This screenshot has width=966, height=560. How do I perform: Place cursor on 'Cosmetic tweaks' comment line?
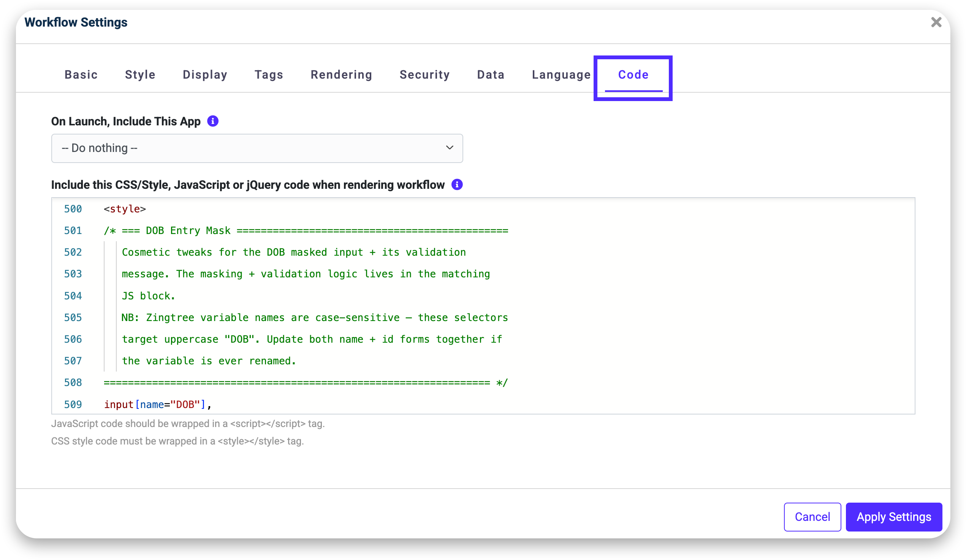point(294,252)
